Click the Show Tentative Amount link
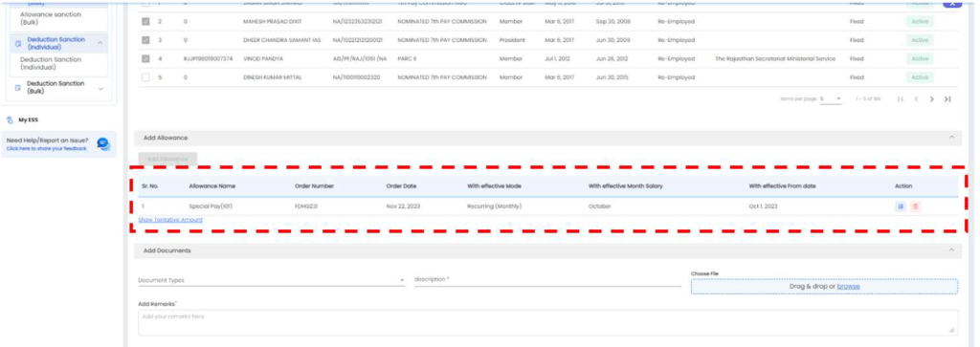 170,220
